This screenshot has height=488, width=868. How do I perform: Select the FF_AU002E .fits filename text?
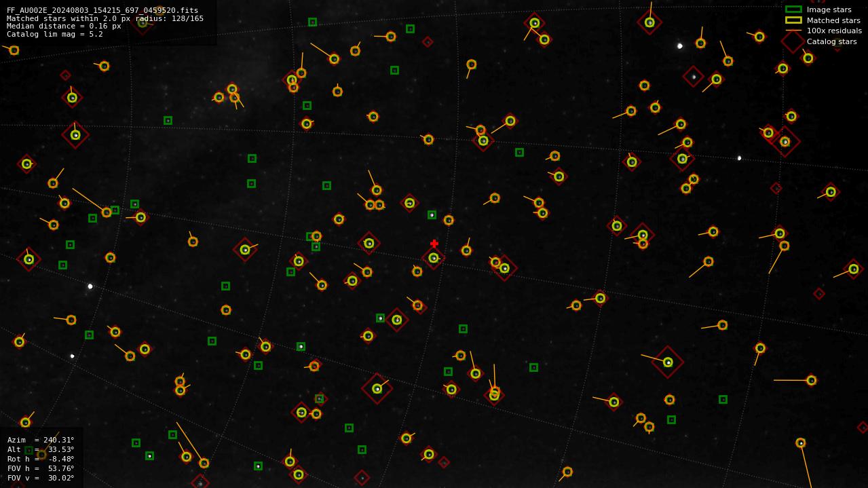click(102, 10)
